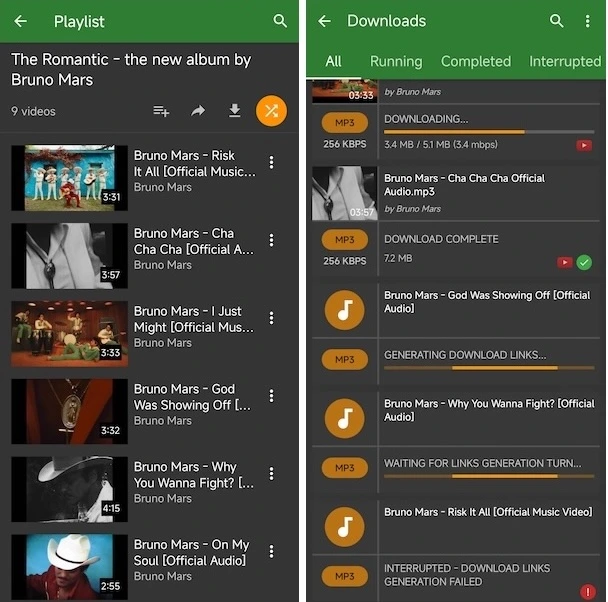Download the whole playlist

tap(235, 111)
